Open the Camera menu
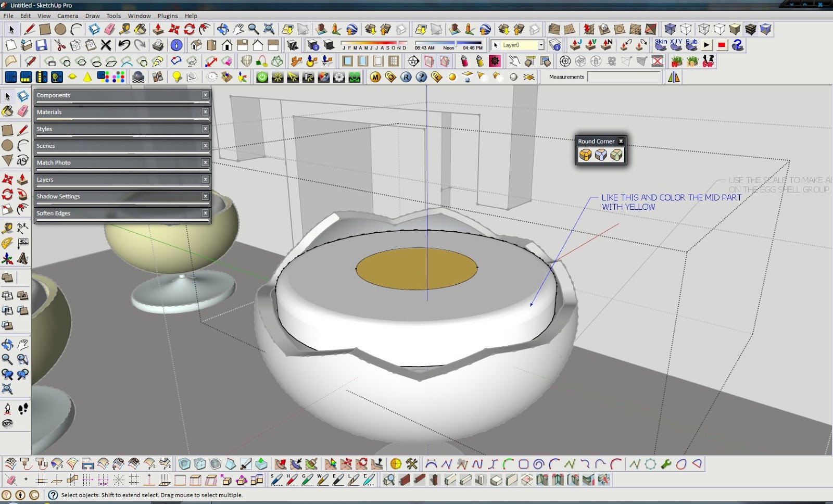The height and width of the screenshot is (504, 833). tap(68, 16)
